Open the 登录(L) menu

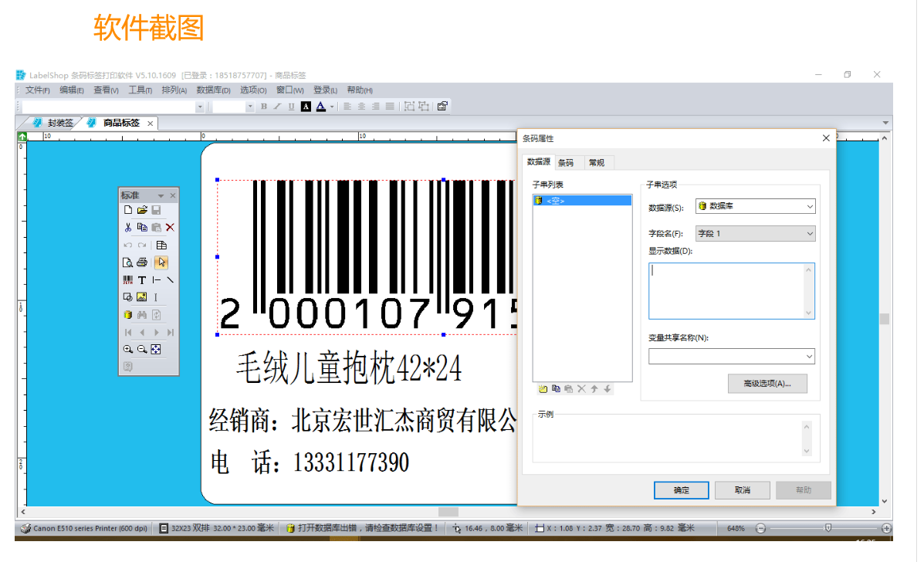pos(325,90)
